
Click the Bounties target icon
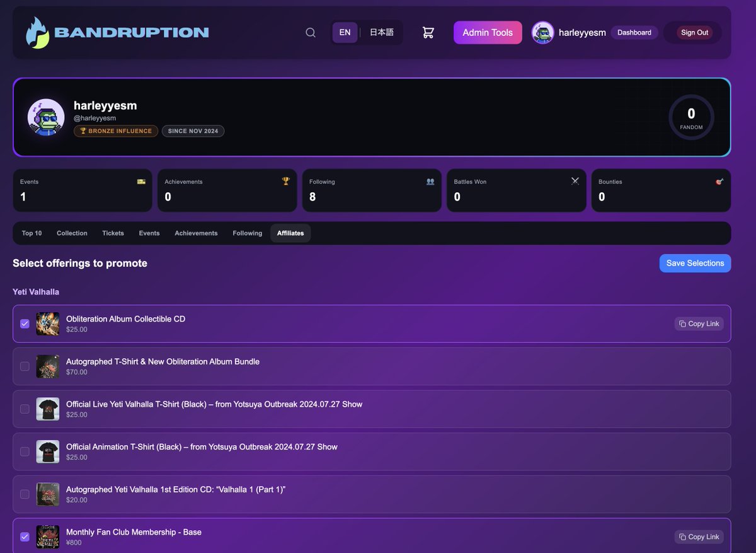[719, 182]
